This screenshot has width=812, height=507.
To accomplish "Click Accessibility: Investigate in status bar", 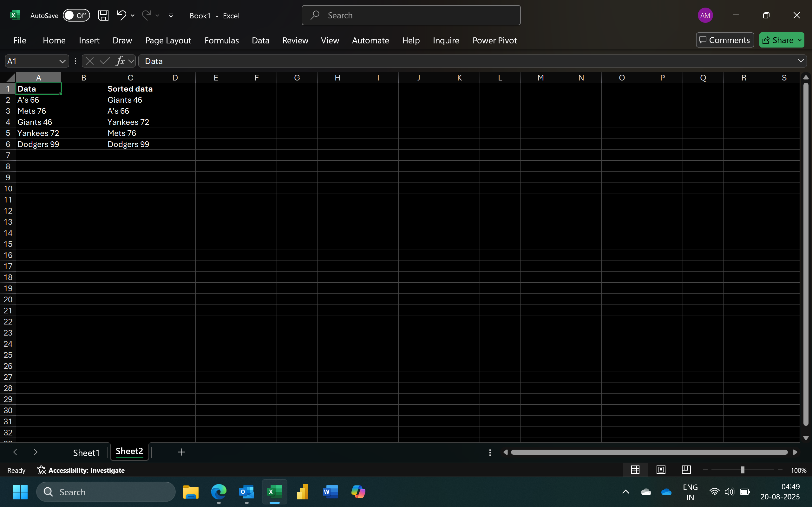I will pyautogui.click(x=81, y=470).
